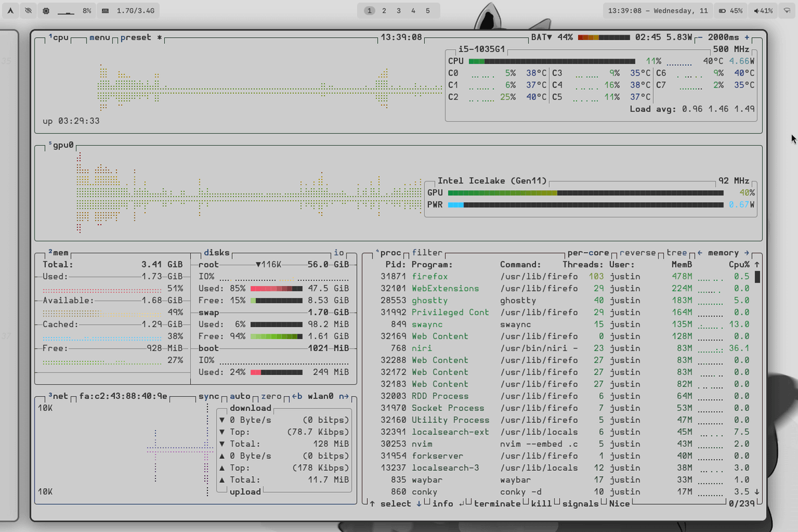Click the kill button
Screen dimensions: 798x532
click(x=541, y=503)
